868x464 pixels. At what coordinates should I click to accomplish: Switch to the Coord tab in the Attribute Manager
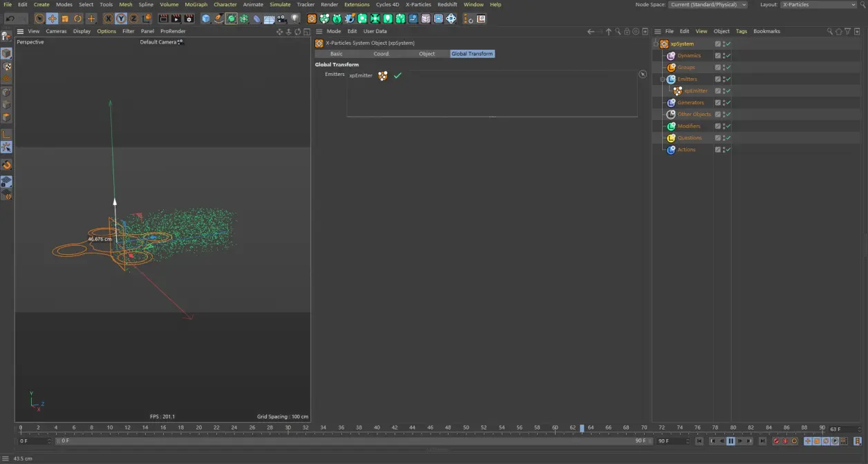tap(381, 53)
